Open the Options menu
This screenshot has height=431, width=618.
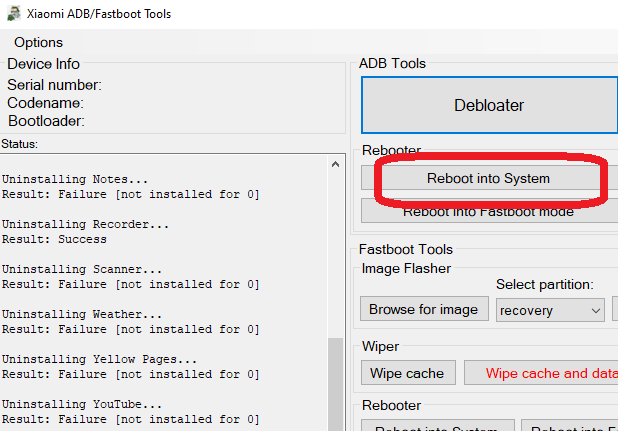point(38,42)
